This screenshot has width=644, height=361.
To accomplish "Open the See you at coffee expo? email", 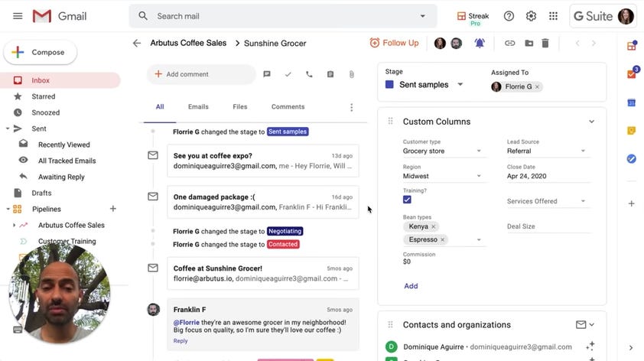I will (x=263, y=161).
